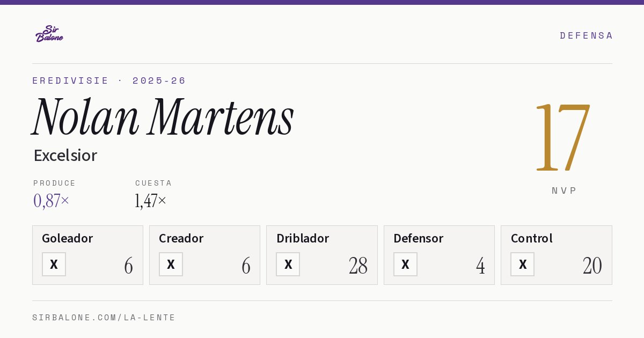The image size is (644, 338).
Task: Click the Goleador card title
Action: click(68, 238)
